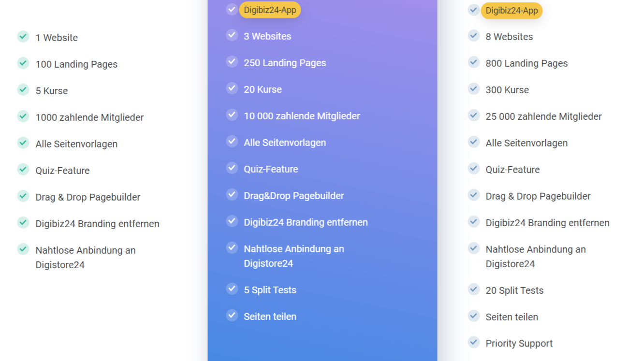The height and width of the screenshot is (361, 644).
Task: Click the green checkmark beside 1 Website
Action: click(x=23, y=36)
